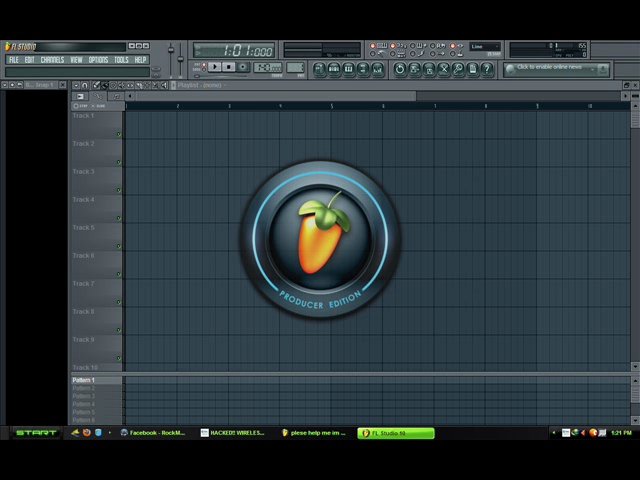The width and height of the screenshot is (640, 480).
Task: Toggle the magnet snap icon in playlist
Action: point(85,85)
